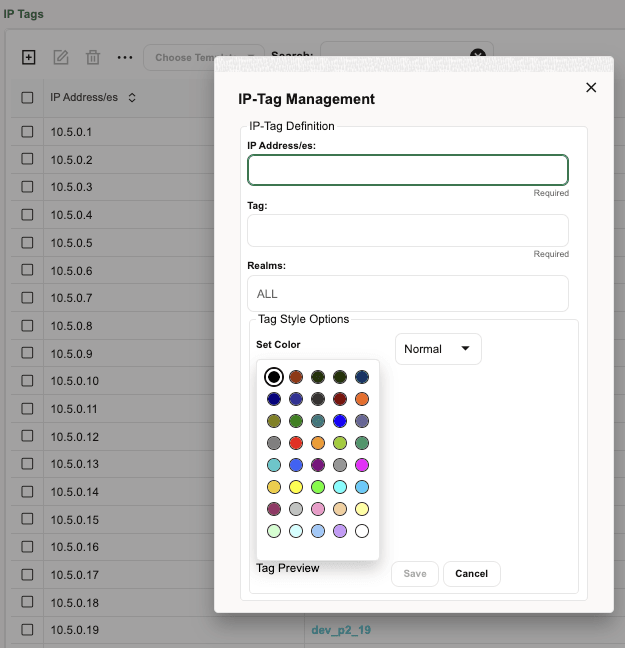Image resolution: width=625 pixels, height=648 pixels.
Task: Open the dev_p2_19 tag link
Action: point(341,630)
